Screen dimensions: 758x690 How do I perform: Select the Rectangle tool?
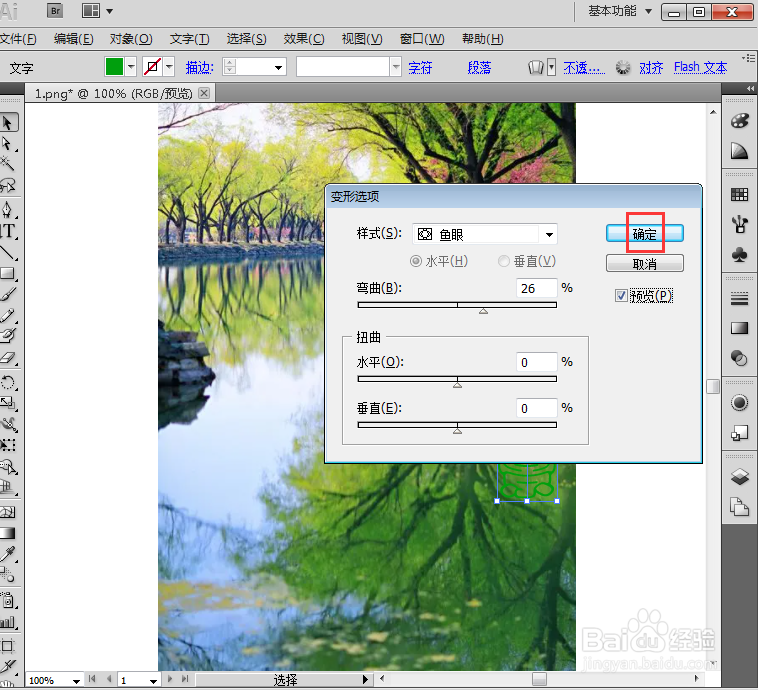pos(7,273)
